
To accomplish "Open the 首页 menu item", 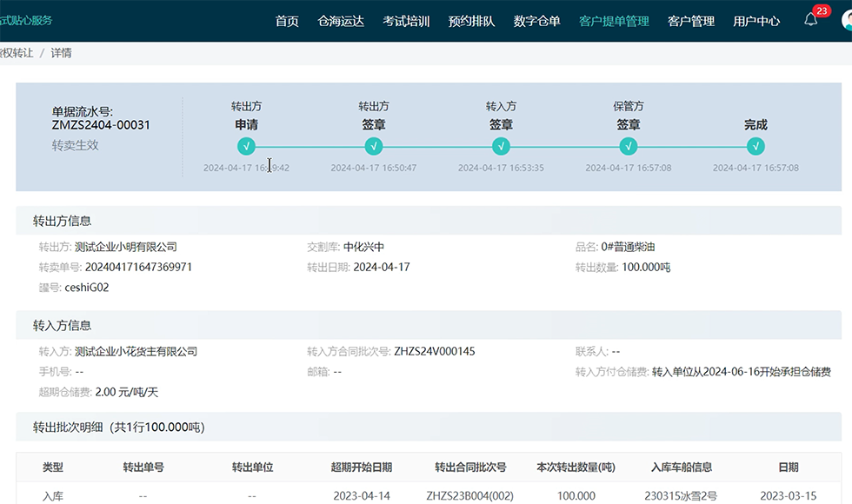I will [287, 21].
